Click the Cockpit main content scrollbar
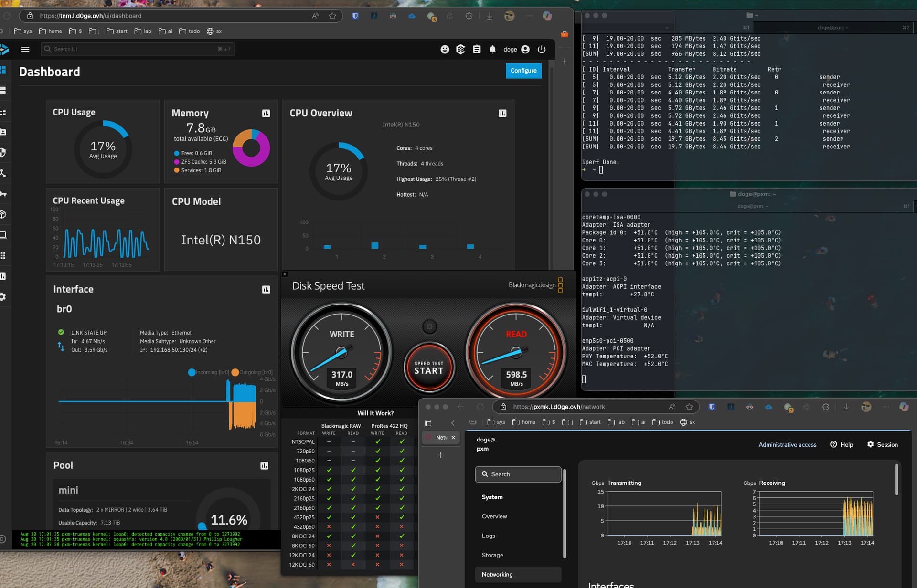Image resolution: width=917 pixels, height=588 pixels. point(896,480)
